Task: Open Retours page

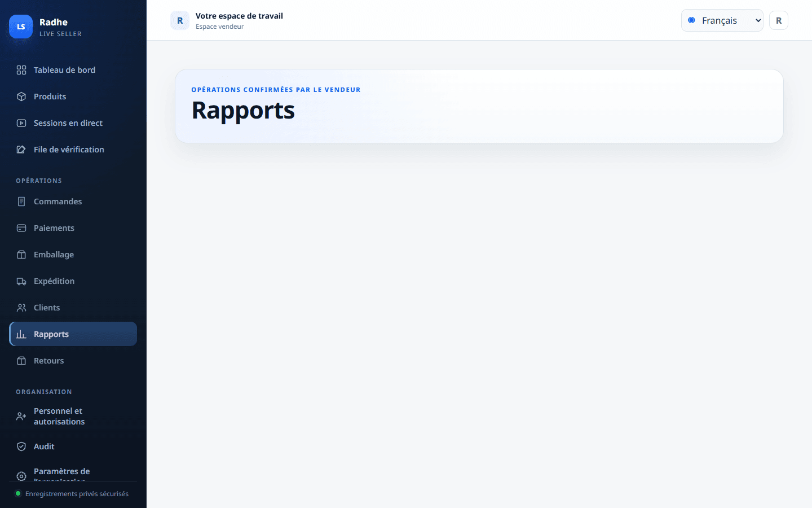Action: point(73,361)
